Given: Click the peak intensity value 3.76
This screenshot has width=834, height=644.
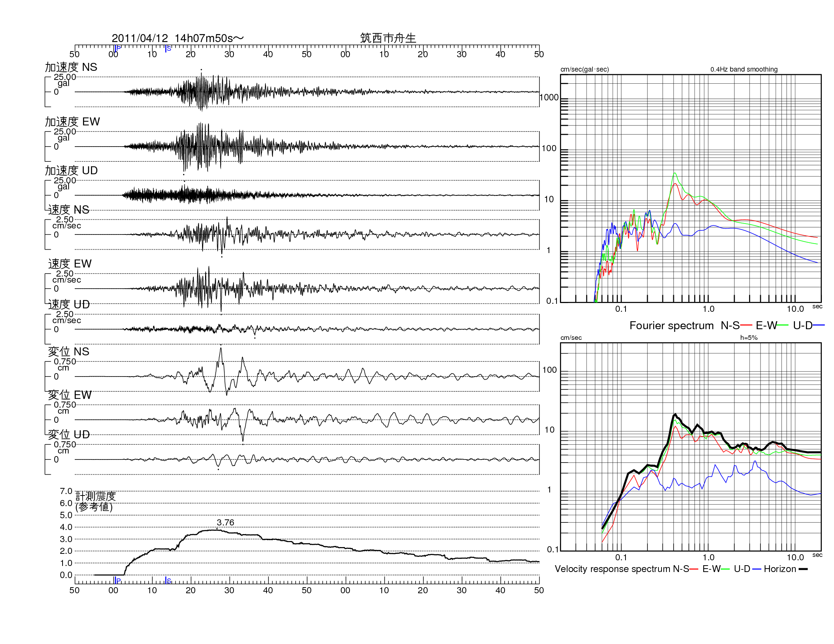Looking at the screenshot, I should pos(225,523).
